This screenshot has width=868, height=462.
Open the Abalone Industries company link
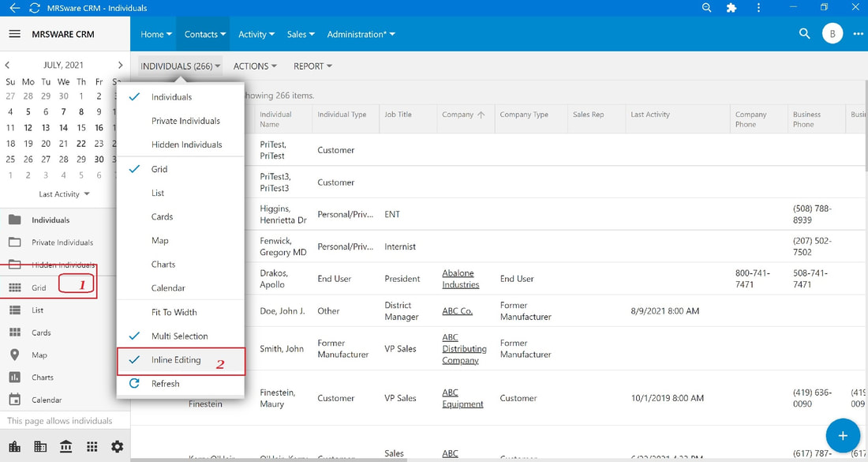click(461, 279)
